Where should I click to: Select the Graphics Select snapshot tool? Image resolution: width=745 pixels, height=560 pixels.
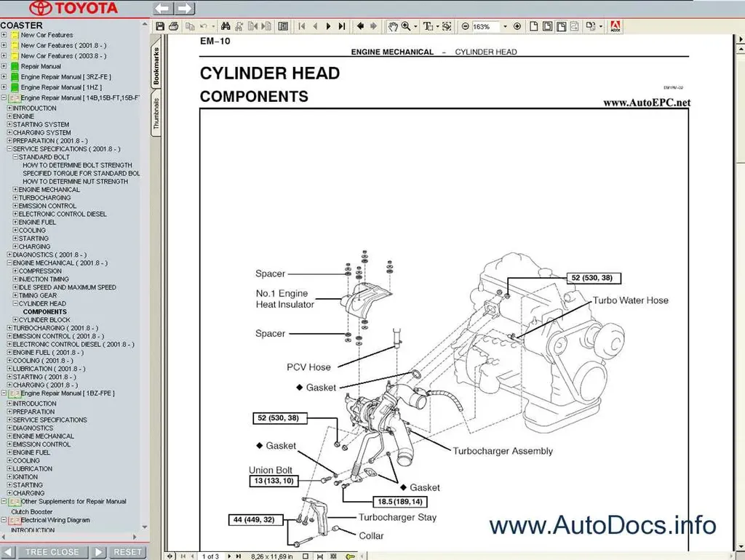pyautogui.click(x=447, y=27)
